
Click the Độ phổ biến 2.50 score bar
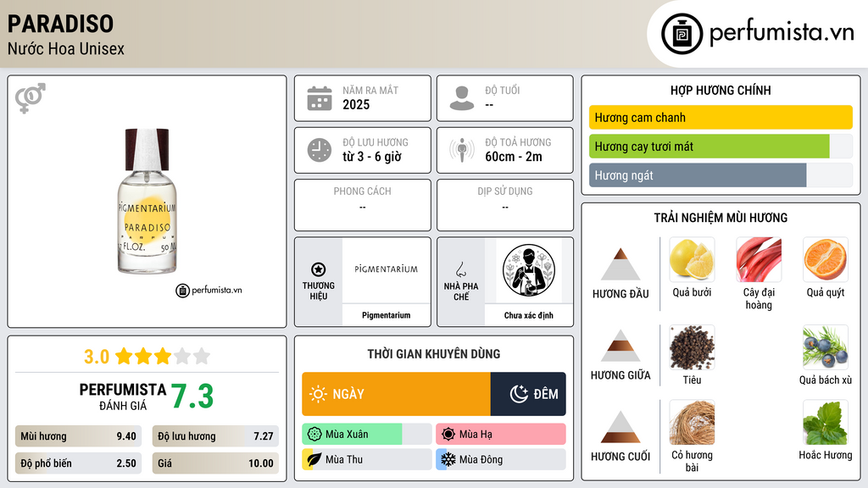pos(79,463)
